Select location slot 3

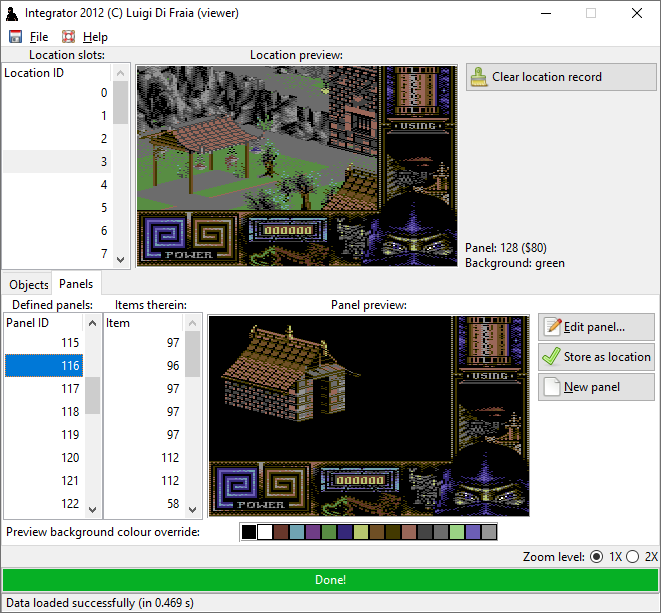tap(57, 161)
